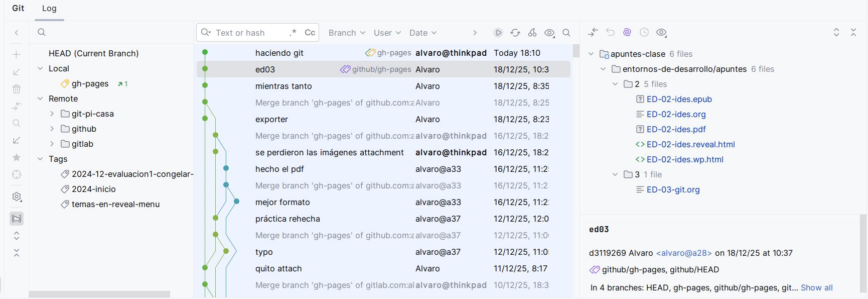Collapse the Local branches group

[x=40, y=68]
